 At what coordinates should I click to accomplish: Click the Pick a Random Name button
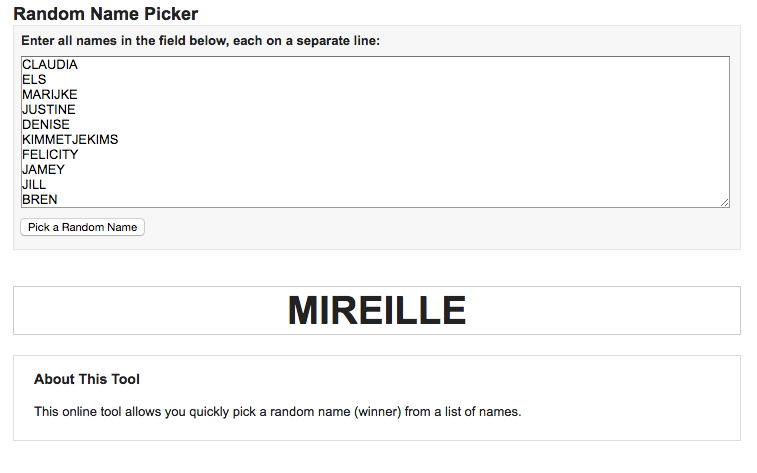(x=82, y=227)
